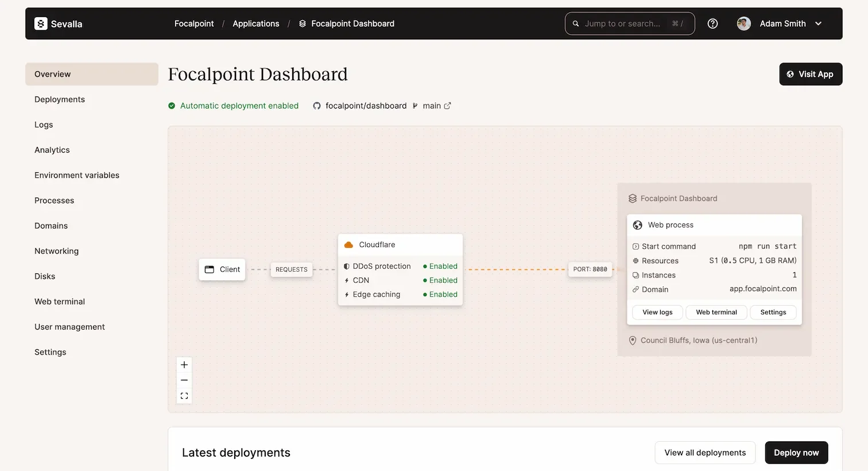Click the Web terminal button in process card
The image size is (868, 471).
click(x=716, y=312)
